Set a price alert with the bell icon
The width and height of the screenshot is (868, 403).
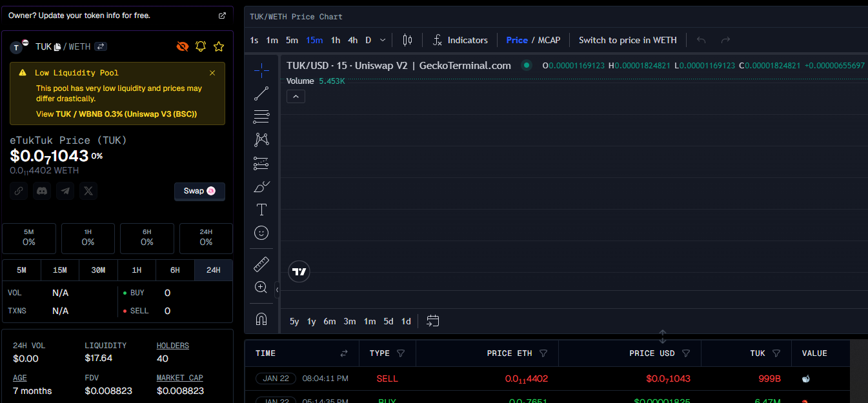[x=201, y=46]
